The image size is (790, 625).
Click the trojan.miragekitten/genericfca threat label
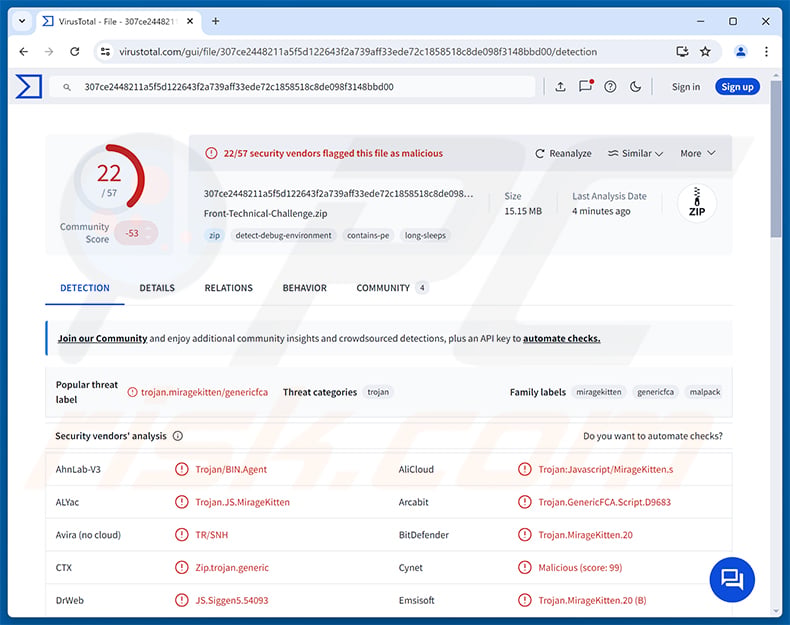pyautogui.click(x=205, y=392)
